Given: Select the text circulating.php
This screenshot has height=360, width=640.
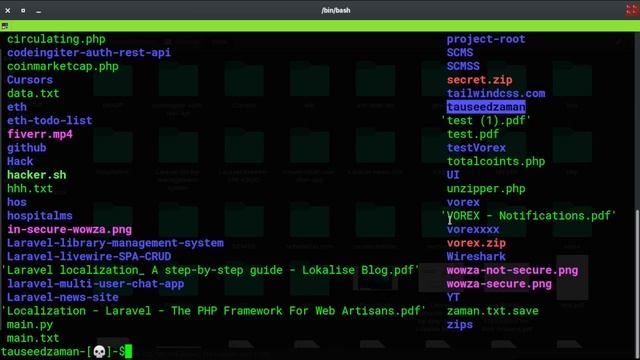Looking at the screenshot, I should [x=56, y=39].
